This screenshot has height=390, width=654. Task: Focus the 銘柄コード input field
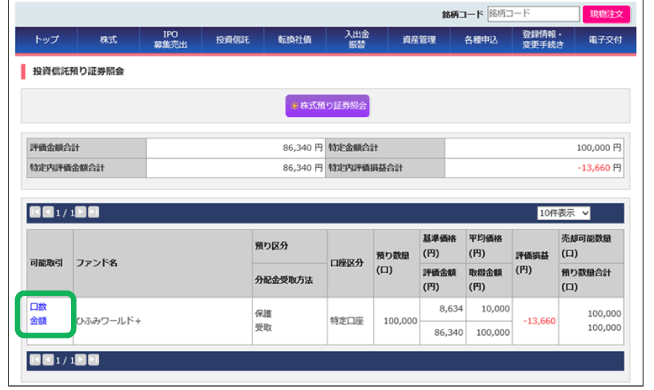pyautogui.click(x=533, y=14)
